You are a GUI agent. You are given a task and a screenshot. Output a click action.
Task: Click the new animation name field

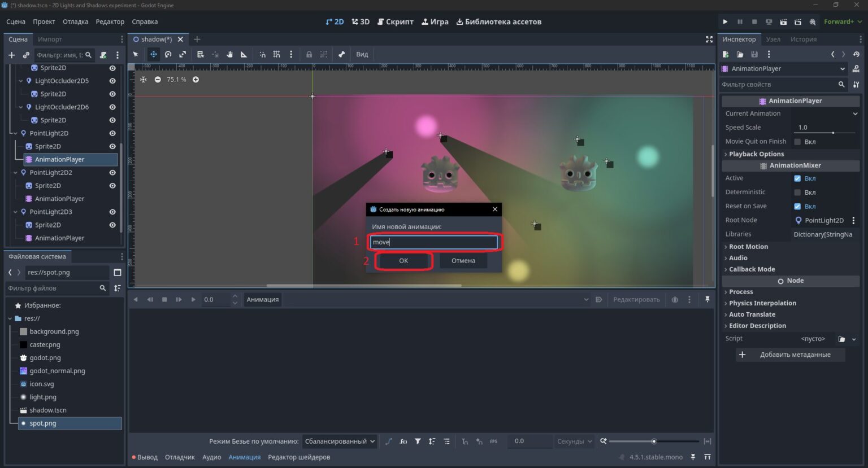(433, 242)
